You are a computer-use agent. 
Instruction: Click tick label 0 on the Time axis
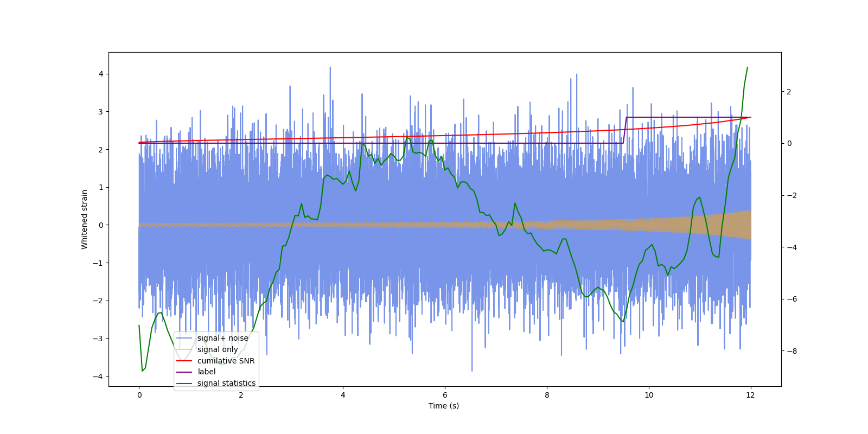tap(139, 395)
